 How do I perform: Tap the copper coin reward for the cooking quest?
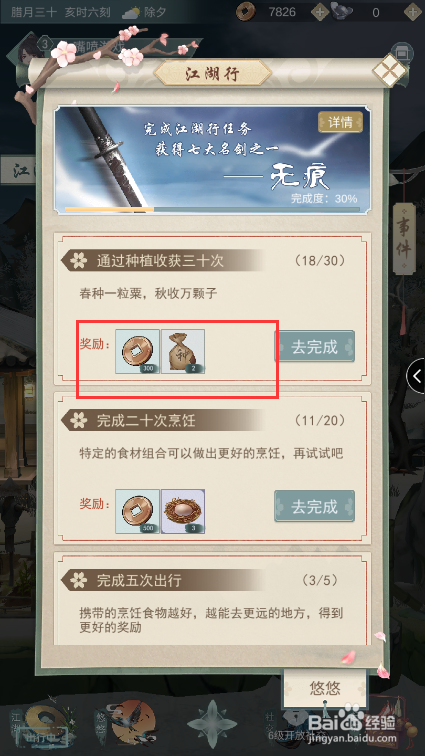(x=137, y=511)
